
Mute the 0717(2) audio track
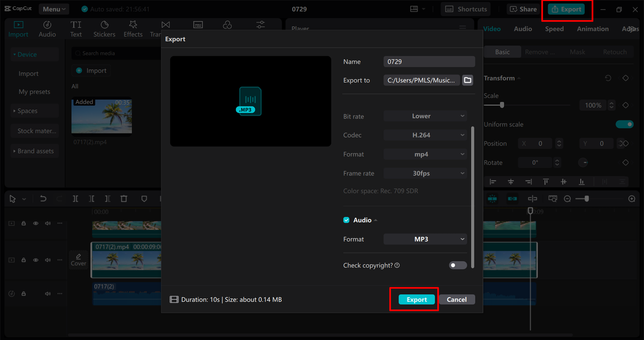[48, 294]
